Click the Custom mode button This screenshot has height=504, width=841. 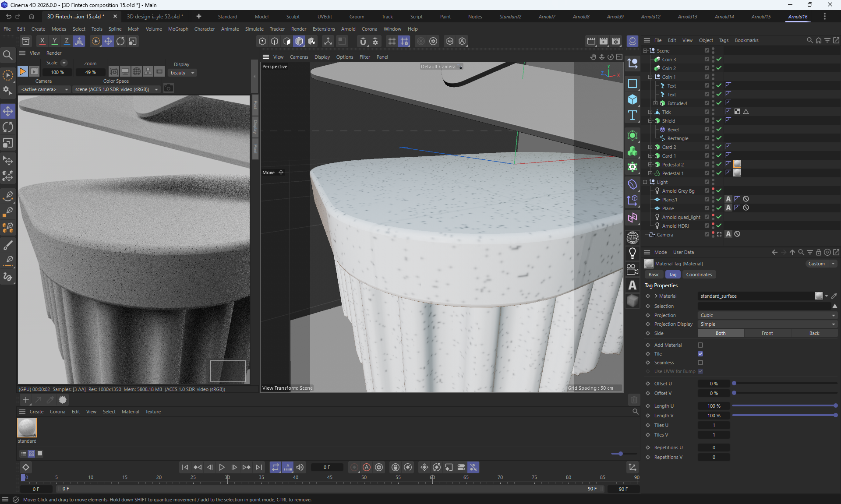coord(816,264)
